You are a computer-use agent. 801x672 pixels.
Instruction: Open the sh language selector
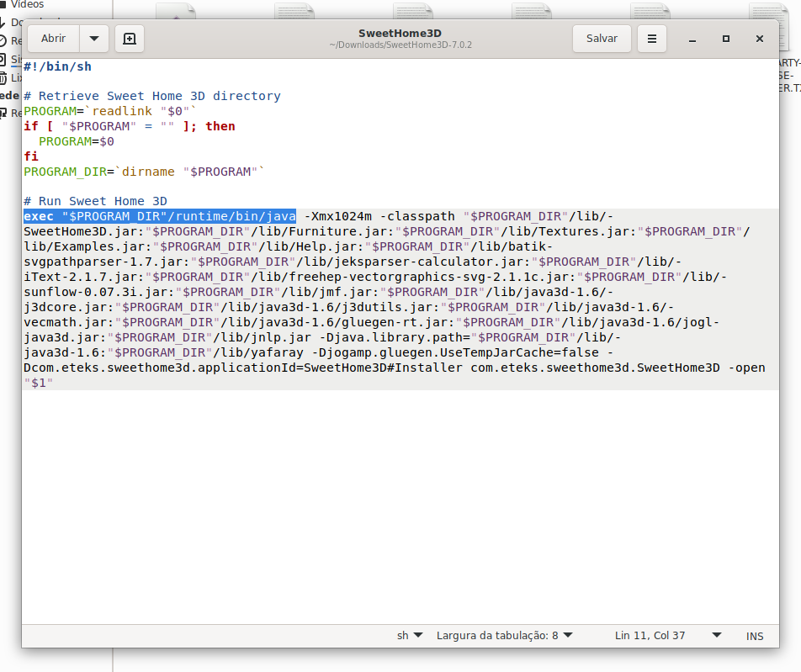[x=410, y=636]
